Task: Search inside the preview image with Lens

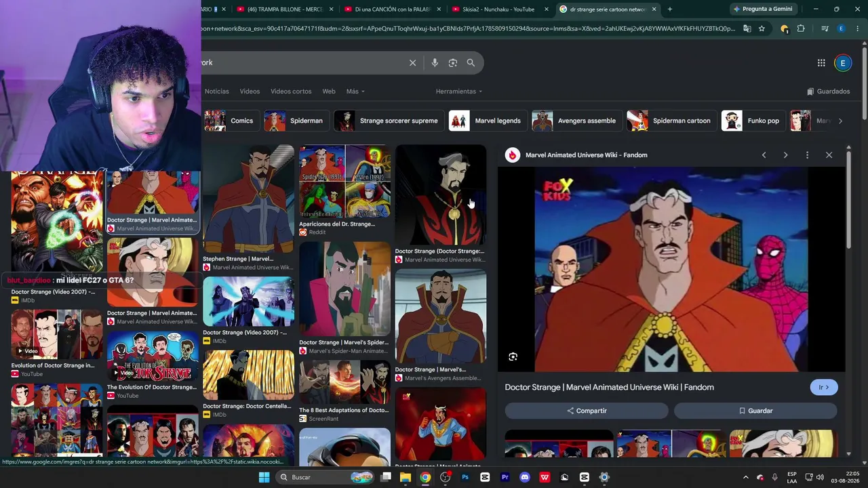Action: 513,357
